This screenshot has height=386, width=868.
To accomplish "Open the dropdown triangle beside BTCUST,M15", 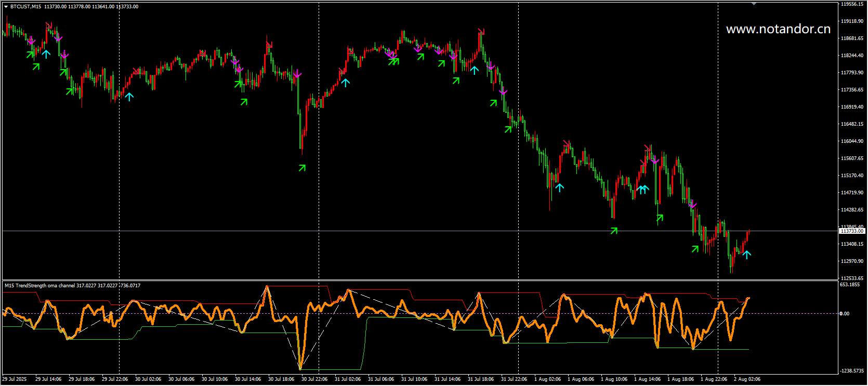I will click(x=6, y=7).
